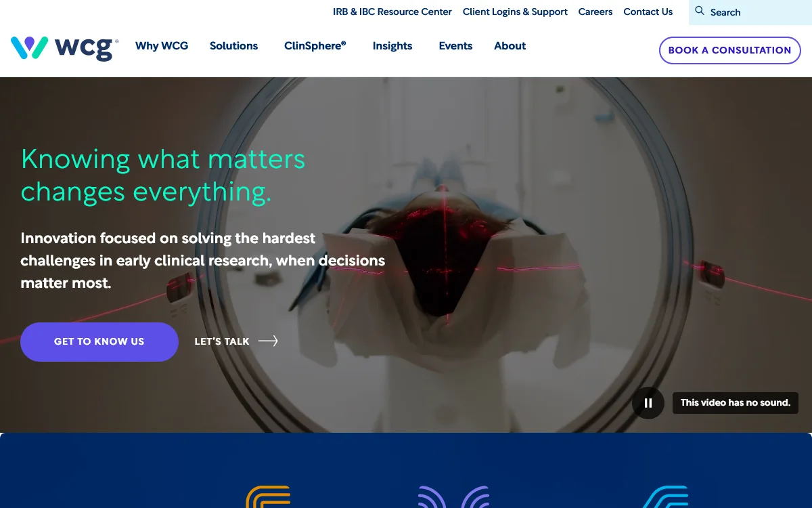Click the 'This video has no sound.' label
The width and height of the screenshot is (812, 508).
point(736,403)
